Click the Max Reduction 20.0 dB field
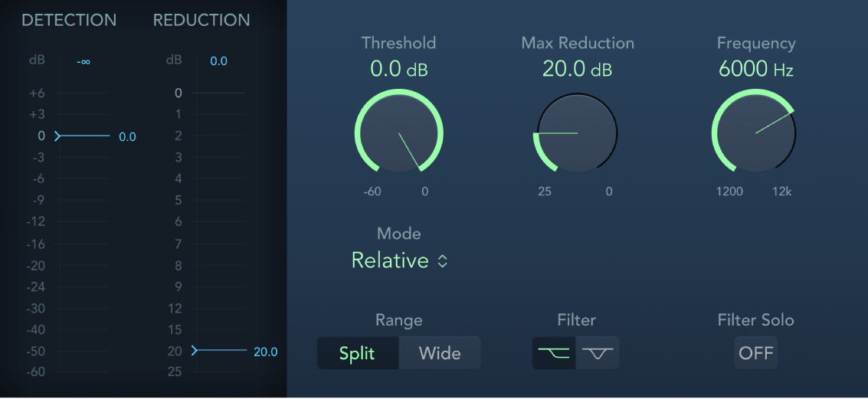The height and width of the screenshot is (399, 868). (577, 69)
